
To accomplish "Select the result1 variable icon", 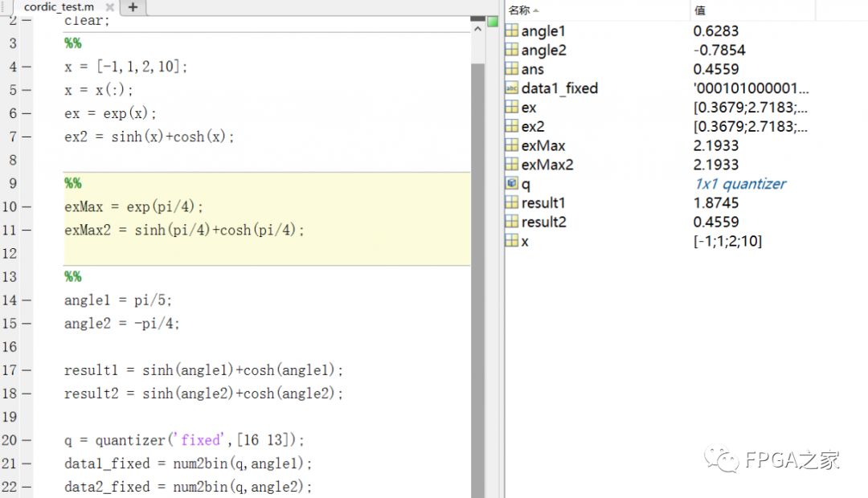I will 511,202.
